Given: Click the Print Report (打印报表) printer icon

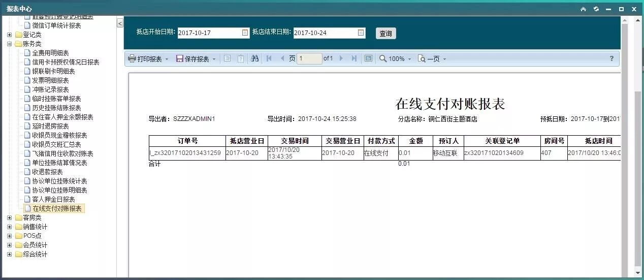Looking at the screenshot, I should [132, 59].
